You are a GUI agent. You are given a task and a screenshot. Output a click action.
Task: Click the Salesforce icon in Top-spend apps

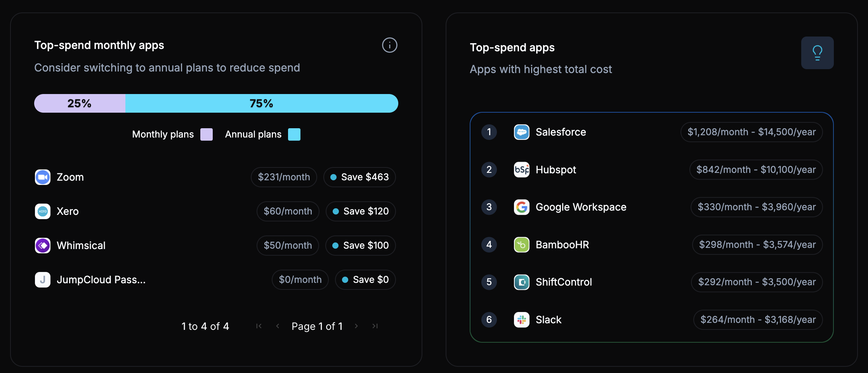pos(522,132)
